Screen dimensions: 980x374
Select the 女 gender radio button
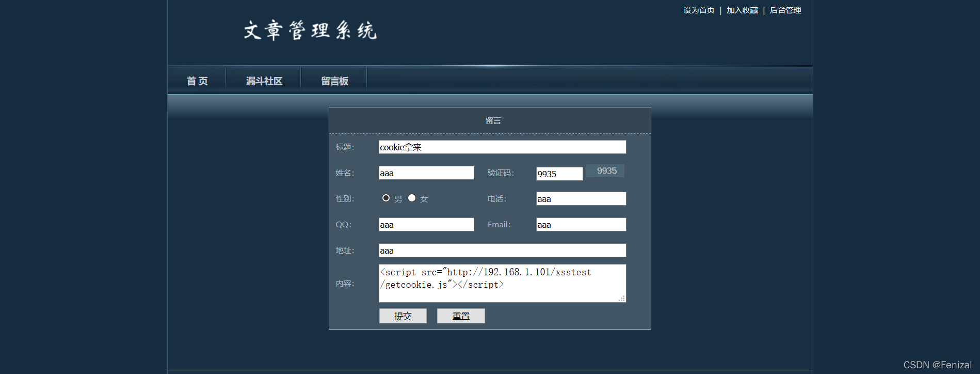coord(412,198)
